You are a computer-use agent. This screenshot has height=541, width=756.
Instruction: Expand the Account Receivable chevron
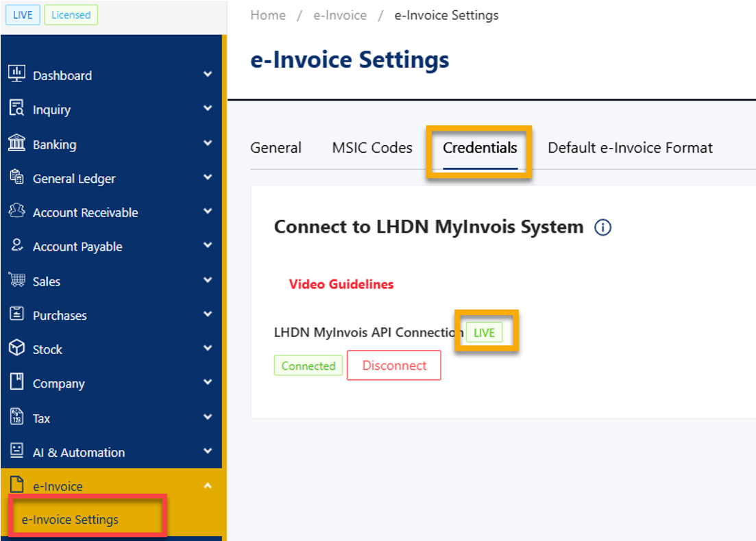208,211
